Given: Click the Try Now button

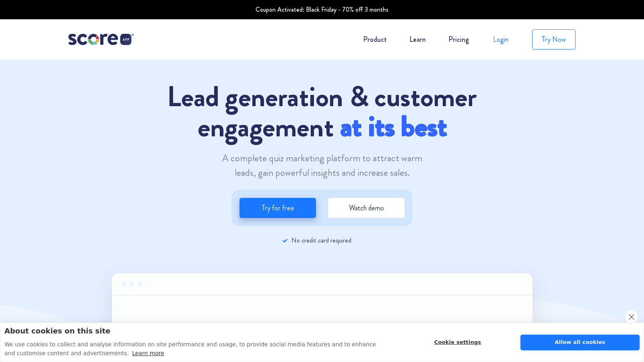Looking at the screenshot, I should tap(553, 39).
